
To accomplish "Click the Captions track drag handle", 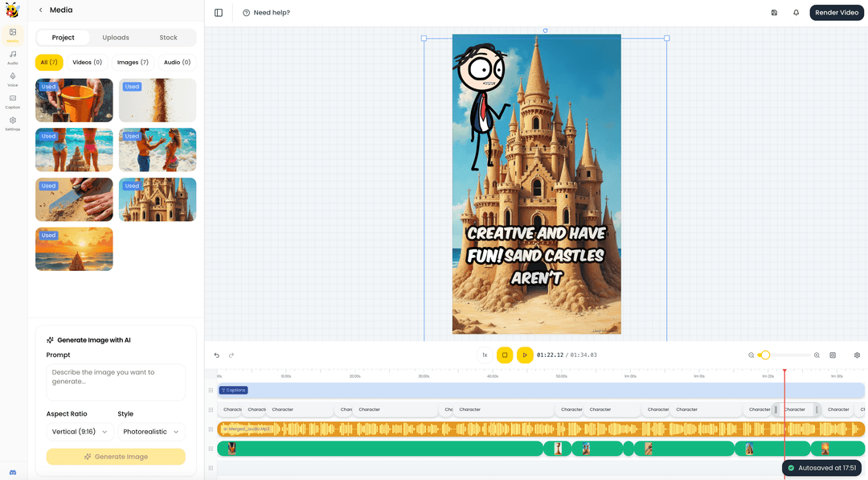I will click(x=211, y=390).
